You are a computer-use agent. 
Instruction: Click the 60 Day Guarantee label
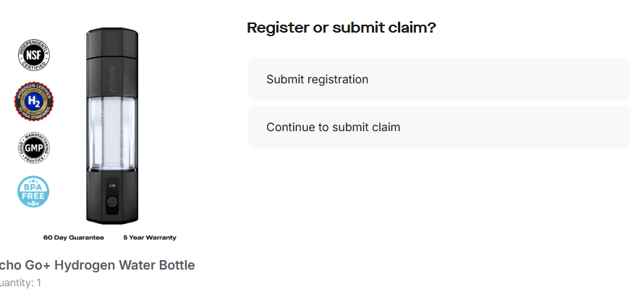(74, 238)
